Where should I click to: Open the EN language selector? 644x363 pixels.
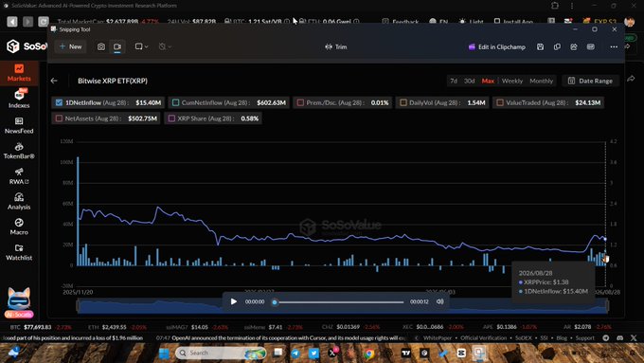(438, 22)
